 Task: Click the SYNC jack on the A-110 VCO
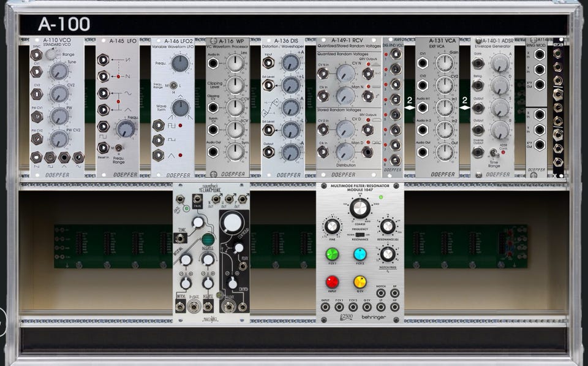click(36, 55)
